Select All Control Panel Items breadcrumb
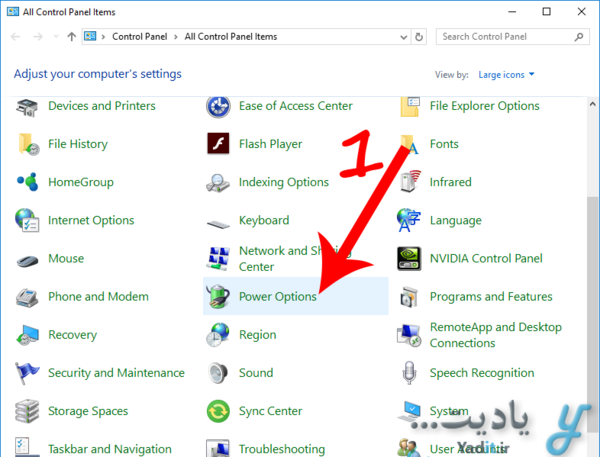The height and width of the screenshot is (457, 600). point(231,37)
